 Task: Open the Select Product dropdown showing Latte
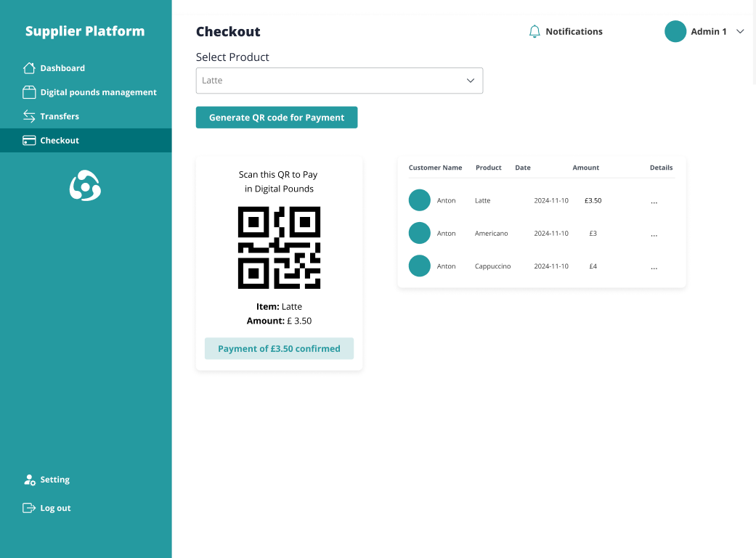pos(339,81)
